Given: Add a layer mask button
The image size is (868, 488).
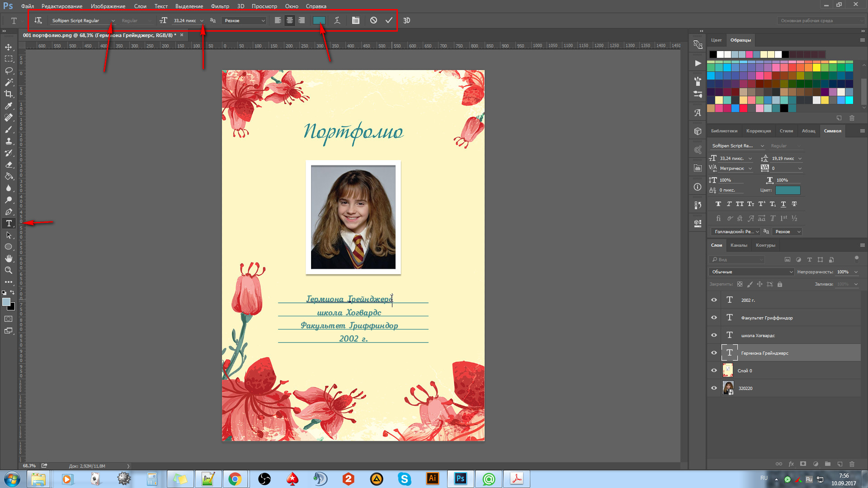Looking at the screenshot, I should [803, 464].
